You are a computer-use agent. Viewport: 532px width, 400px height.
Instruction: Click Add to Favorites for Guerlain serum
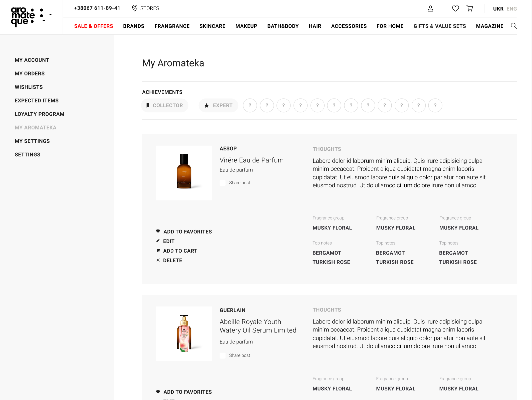point(188,392)
